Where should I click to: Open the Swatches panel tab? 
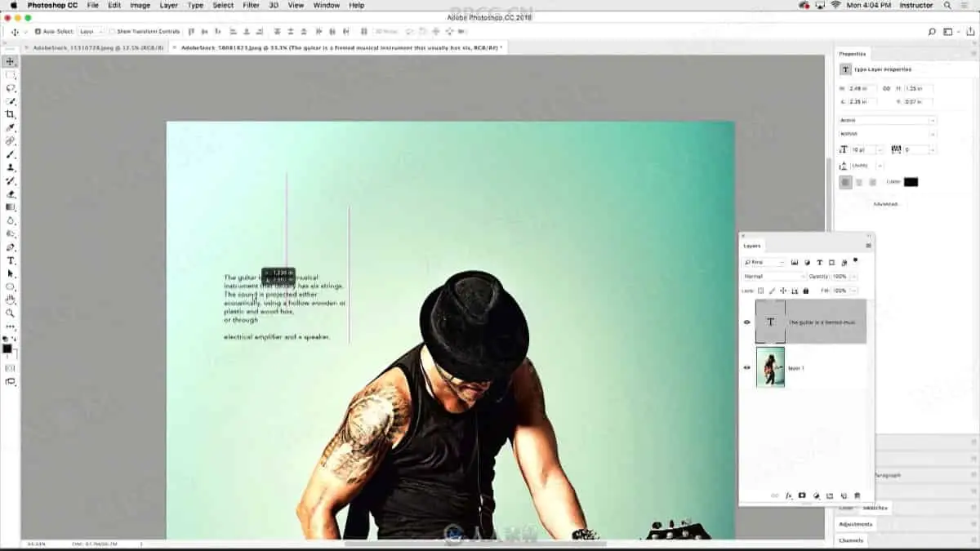(875, 508)
